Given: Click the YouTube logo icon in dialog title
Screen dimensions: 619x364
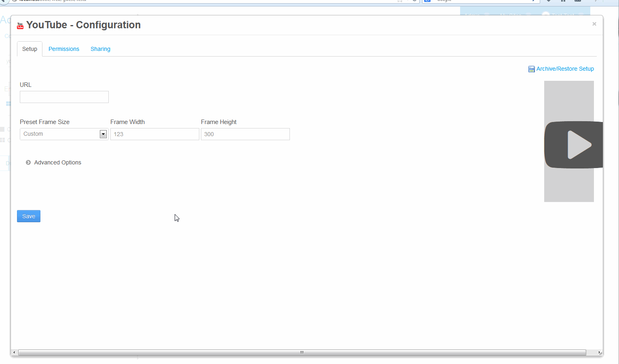Looking at the screenshot, I should click(20, 26).
